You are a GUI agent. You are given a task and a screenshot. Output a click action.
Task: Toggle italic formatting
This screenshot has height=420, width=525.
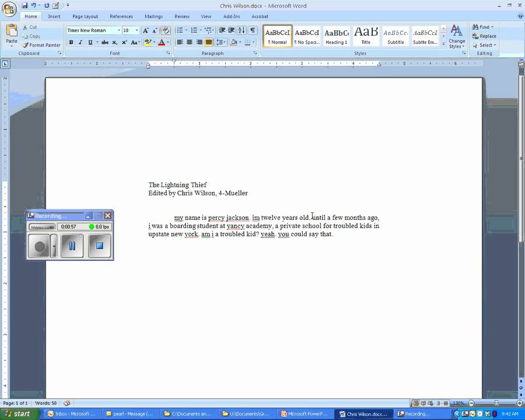80,42
